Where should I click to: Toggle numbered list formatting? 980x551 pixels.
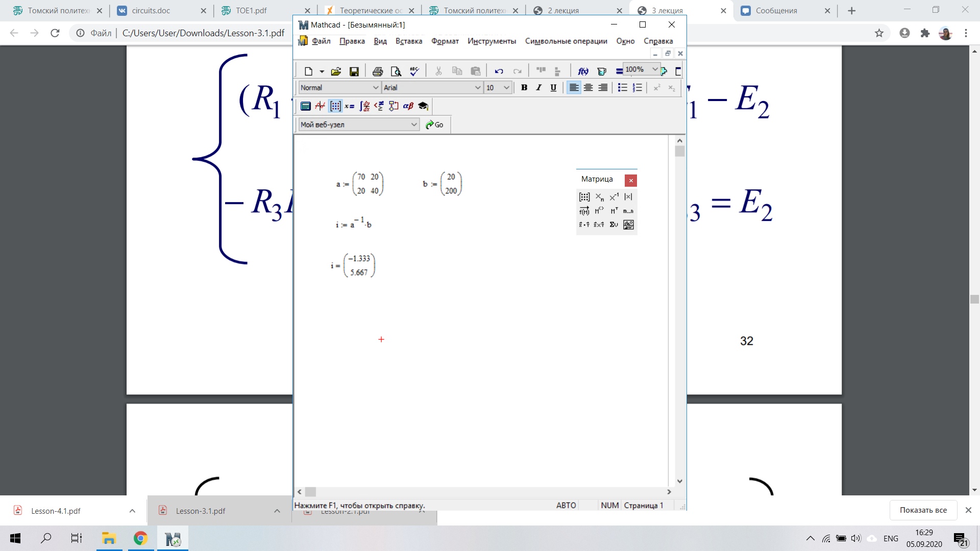point(638,88)
